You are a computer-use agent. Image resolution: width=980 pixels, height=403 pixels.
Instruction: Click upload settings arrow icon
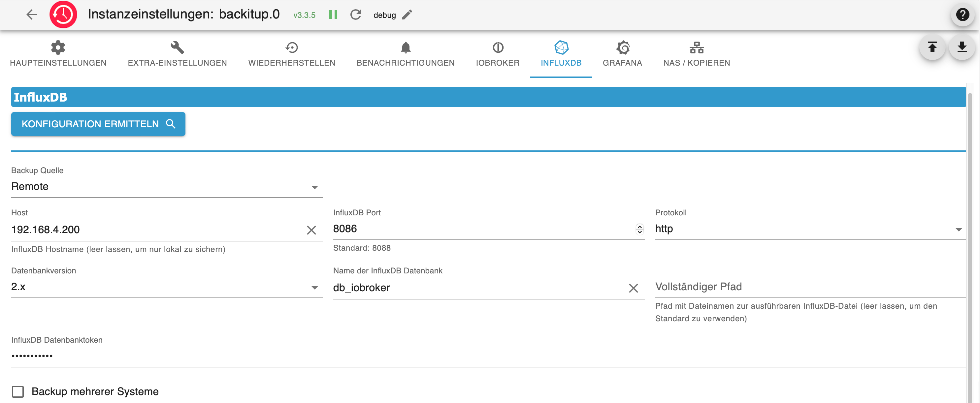point(932,47)
